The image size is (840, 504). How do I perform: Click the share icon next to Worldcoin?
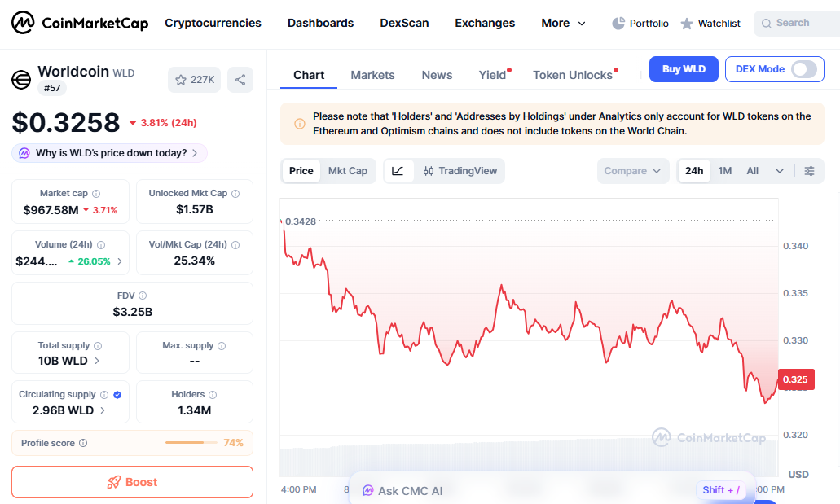pos(240,79)
